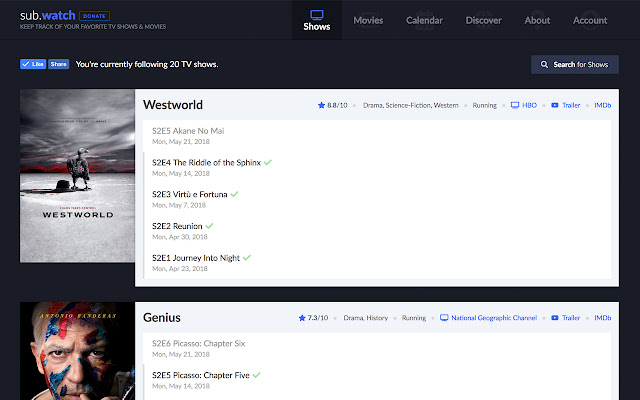The width and height of the screenshot is (640, 400).
Task: Click Genius's trailer video icon
Action: point(555,318)
